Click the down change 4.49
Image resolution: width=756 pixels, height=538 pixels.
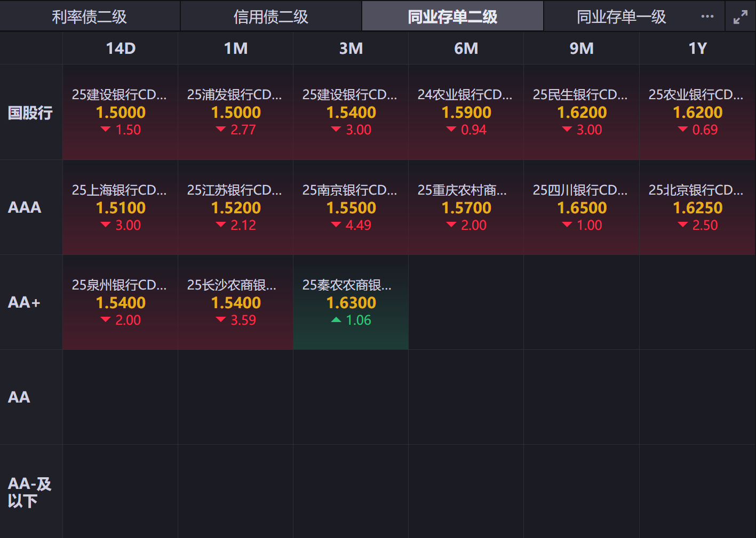tap(351, 225)
